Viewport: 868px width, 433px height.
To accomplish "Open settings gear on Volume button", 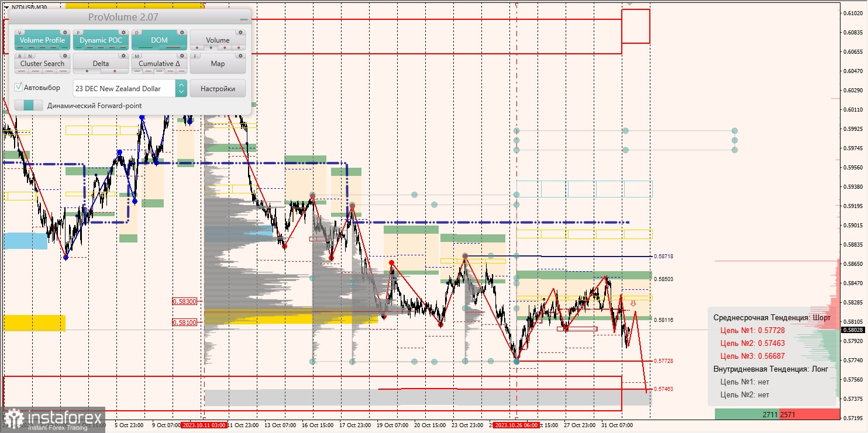I will [x=240, y=32].
